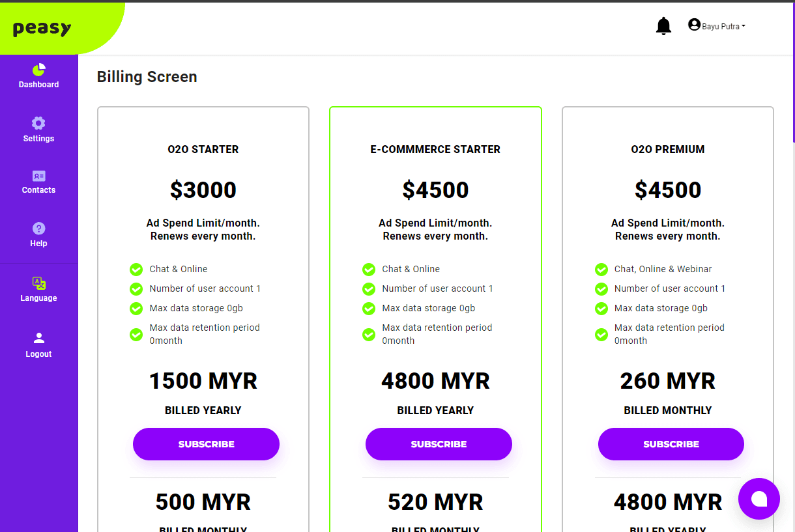Click E-Commerce Starter user account checkmark
This screenshot has width=795, height=532.
pyautogui.click(x=369, y=288)
